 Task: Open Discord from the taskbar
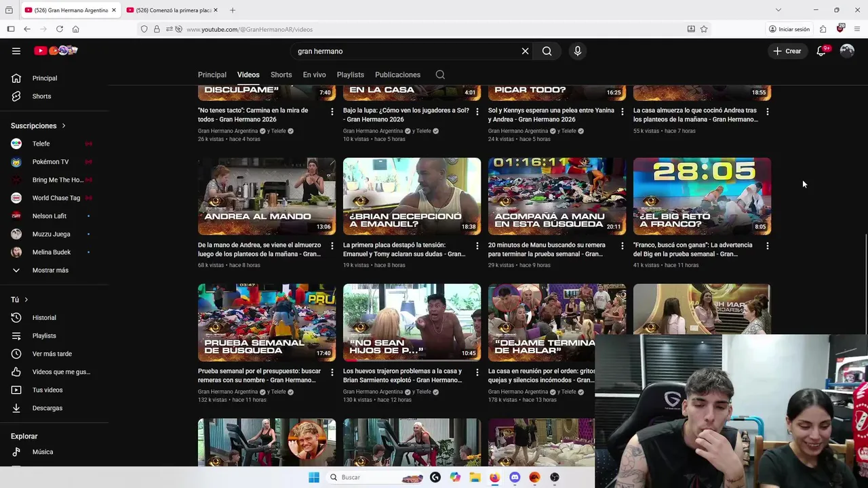515,477
